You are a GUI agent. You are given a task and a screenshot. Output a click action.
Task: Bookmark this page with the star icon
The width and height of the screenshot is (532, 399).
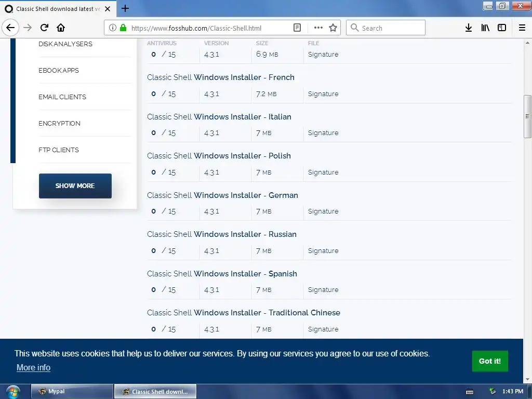[333, 28]
